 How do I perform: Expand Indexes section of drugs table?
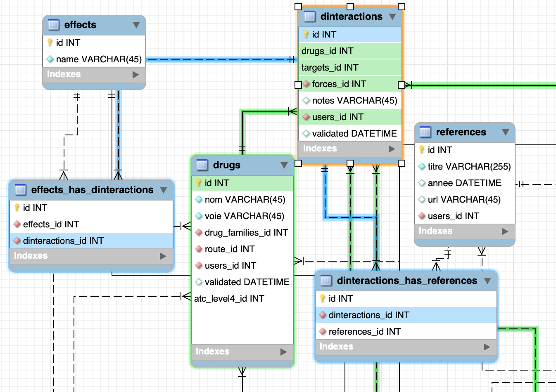pos(283,352)
